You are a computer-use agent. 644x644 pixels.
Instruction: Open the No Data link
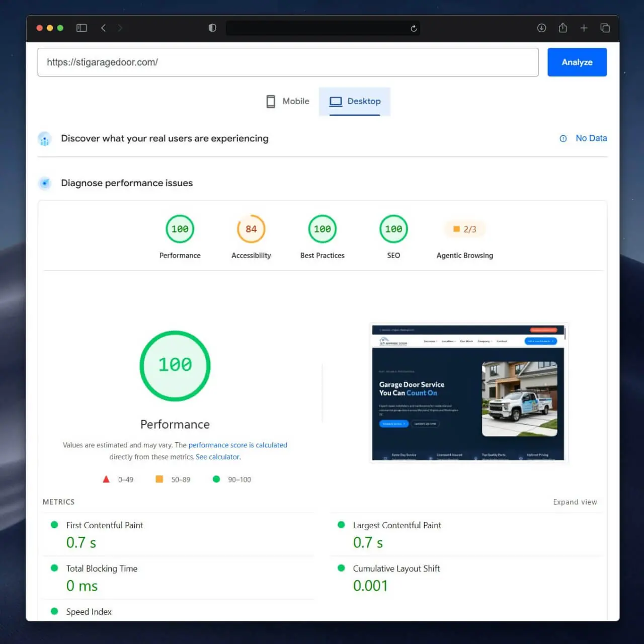point(591,138)
